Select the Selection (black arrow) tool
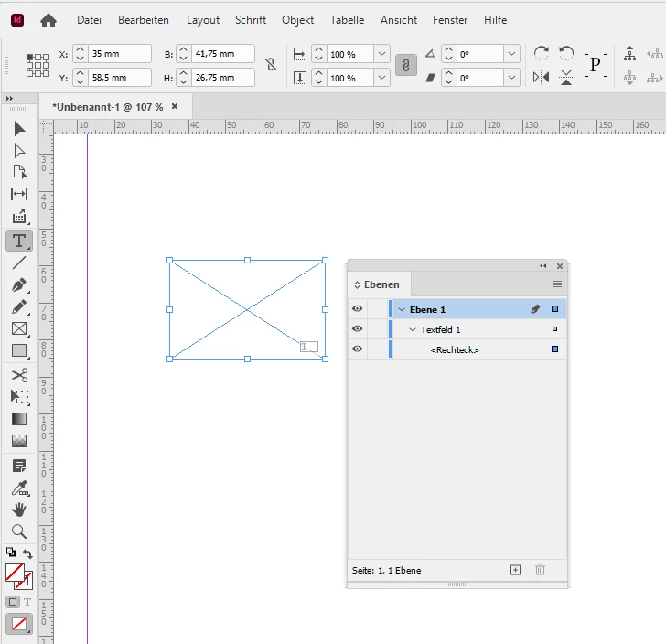Viewport: 666px width, 644px height. 19,129
